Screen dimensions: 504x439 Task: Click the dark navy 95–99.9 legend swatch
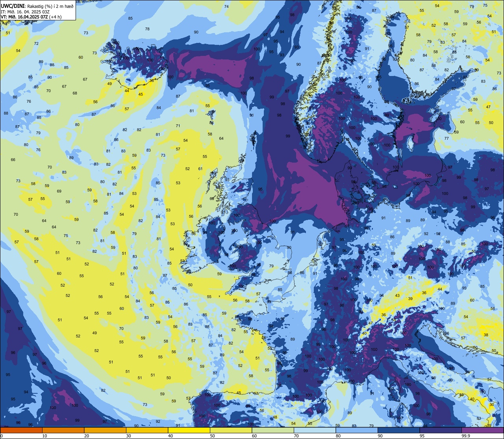click(441, 430)
